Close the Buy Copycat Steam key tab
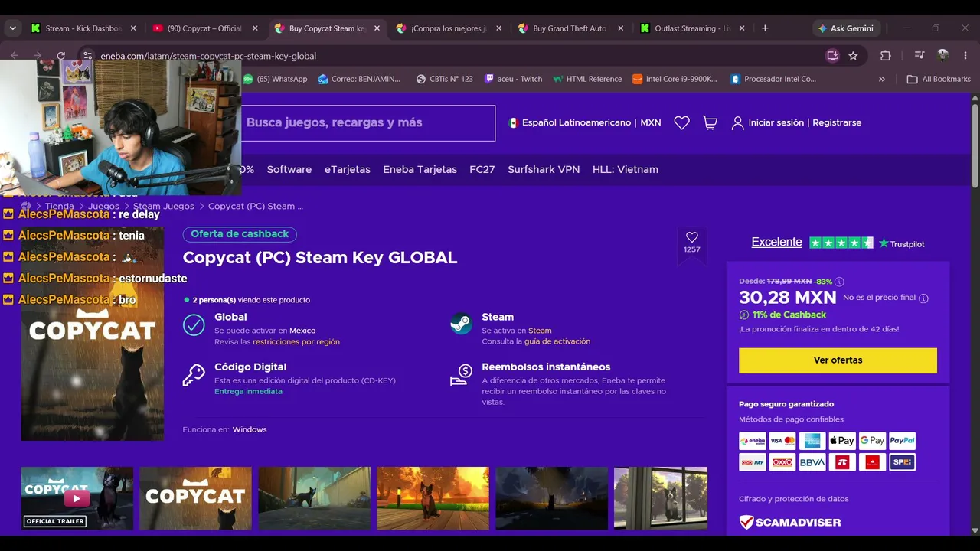This screenshot has width=980, height=551. (x=377, y=28)
